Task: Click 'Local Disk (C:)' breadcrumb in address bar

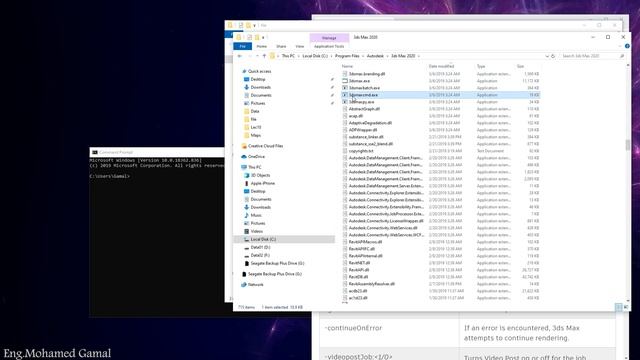Action: 315,56
